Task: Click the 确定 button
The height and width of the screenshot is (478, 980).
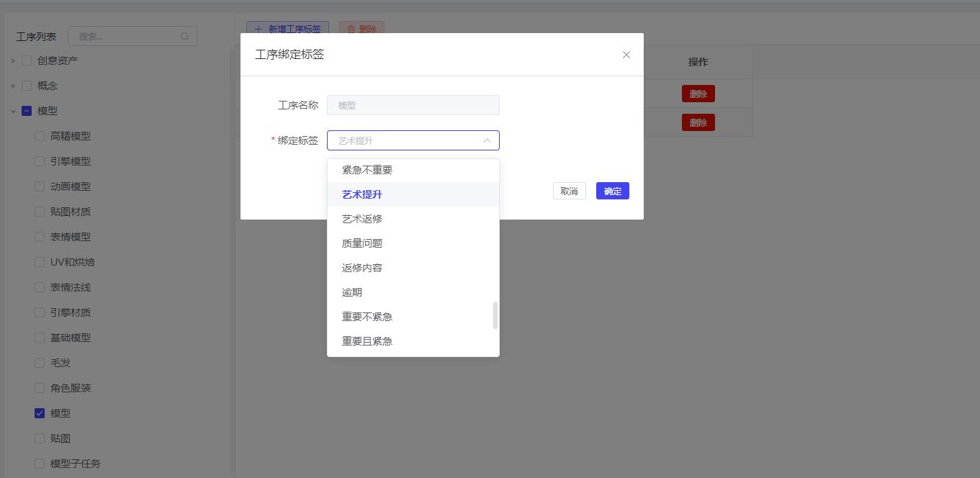Action: [x=612, y=191]
